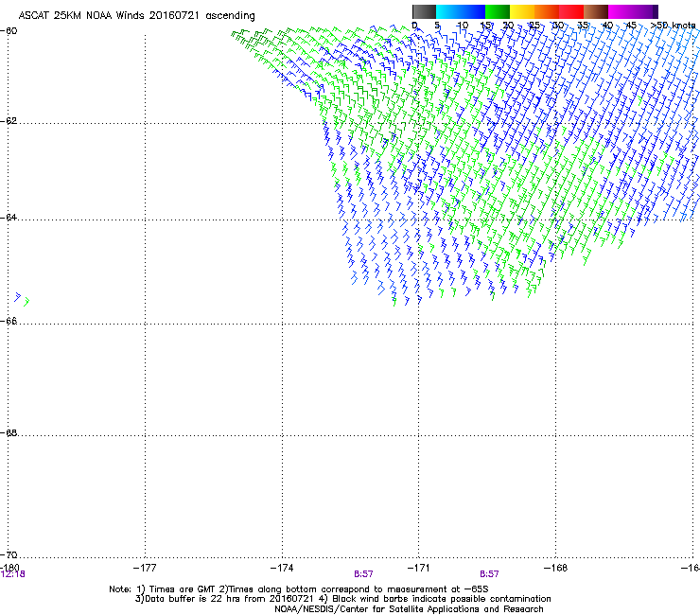
Task: Select the -68 latitude axis label
Action: 9,433
